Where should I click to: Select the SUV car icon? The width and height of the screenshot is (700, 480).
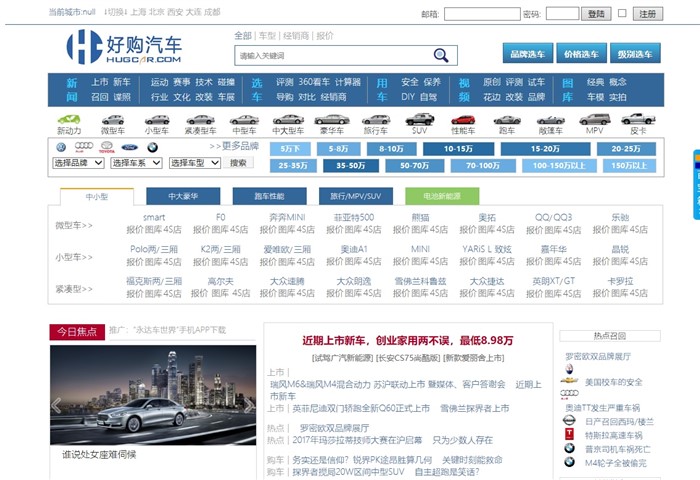419,119
